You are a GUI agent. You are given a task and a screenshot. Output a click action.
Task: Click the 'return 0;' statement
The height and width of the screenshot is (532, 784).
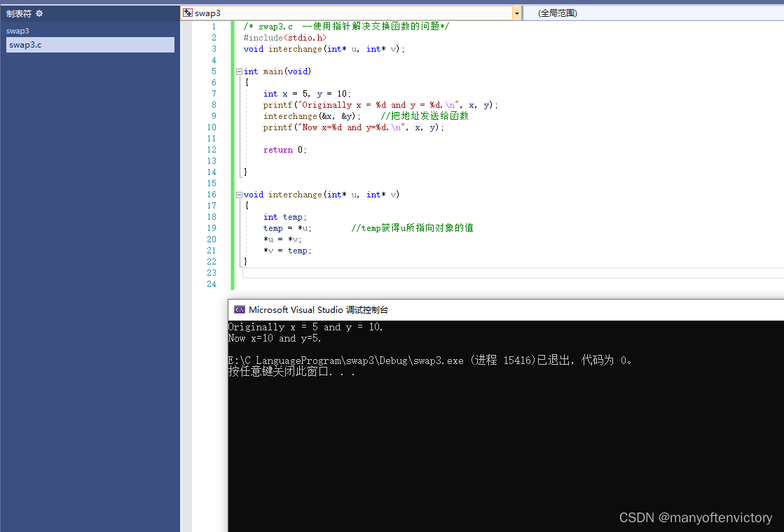285,150
